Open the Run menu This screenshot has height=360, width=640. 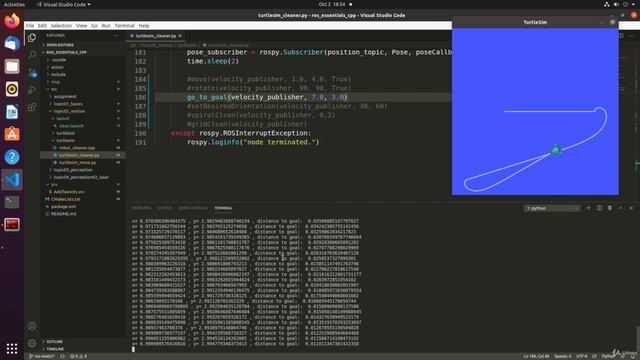pos(106,25)
